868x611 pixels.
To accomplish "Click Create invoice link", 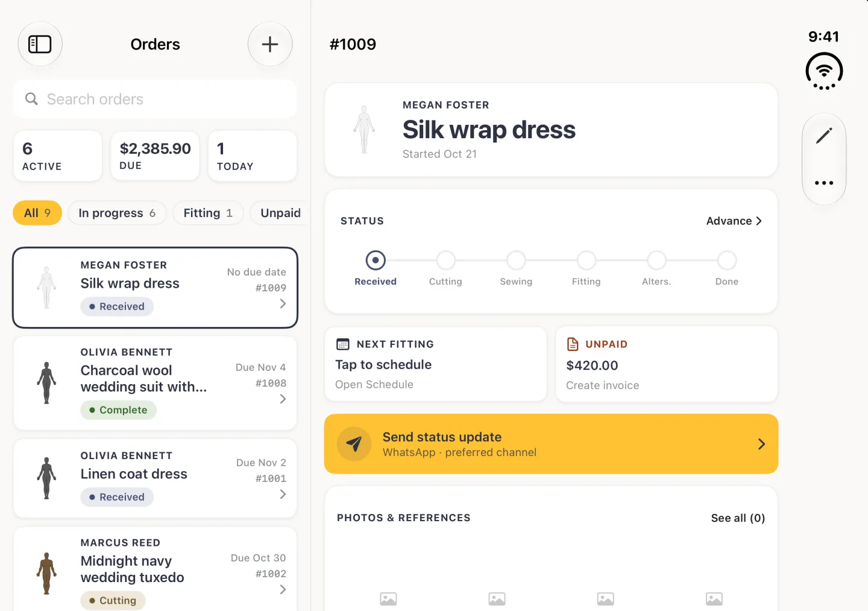I will (x=602, y=385).
